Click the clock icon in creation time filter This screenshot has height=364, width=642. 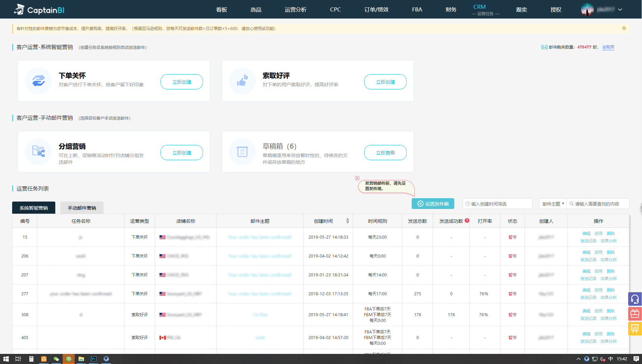point(468,204)
